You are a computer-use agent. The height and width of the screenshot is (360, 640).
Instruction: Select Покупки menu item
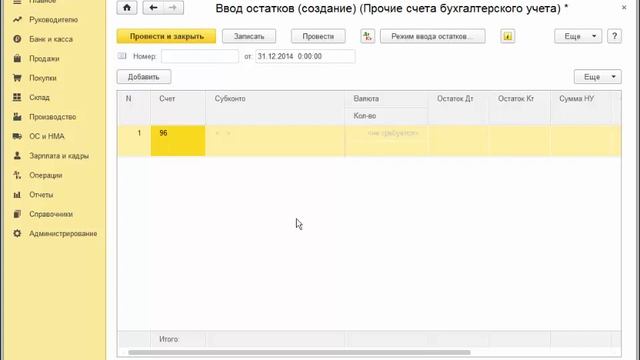43,78
